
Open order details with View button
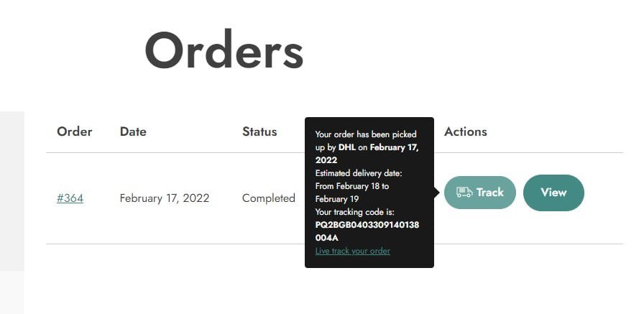553,193
